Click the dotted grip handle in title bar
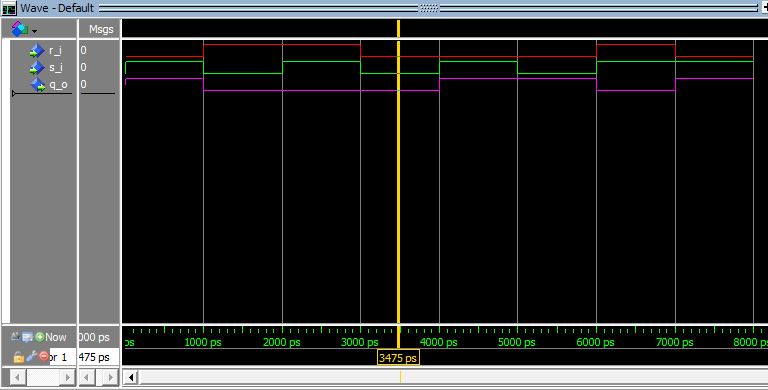 pyautogui.click(x=429, y=8)
